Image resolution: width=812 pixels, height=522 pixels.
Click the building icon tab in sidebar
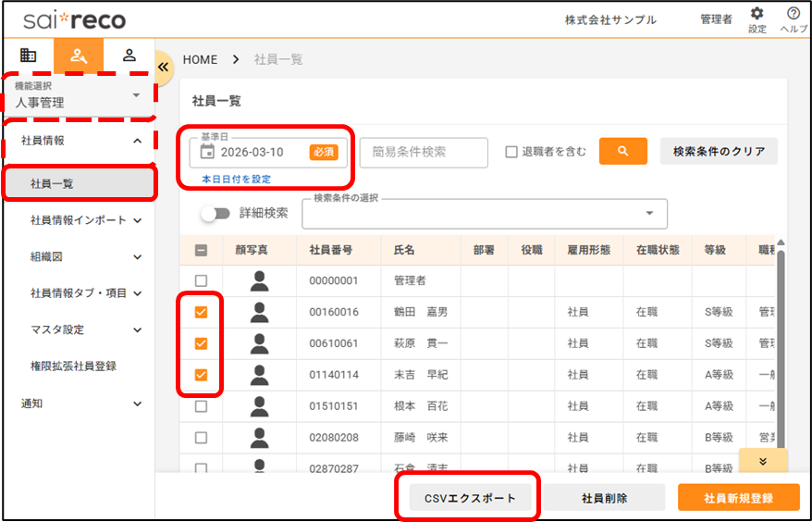click(x=28, y=55)
